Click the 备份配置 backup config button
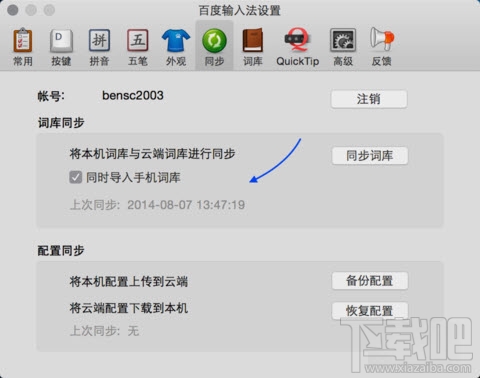Image resolution: width=480 pixels, height=378 pixels. pyautogui.click(x=370, y=281)
